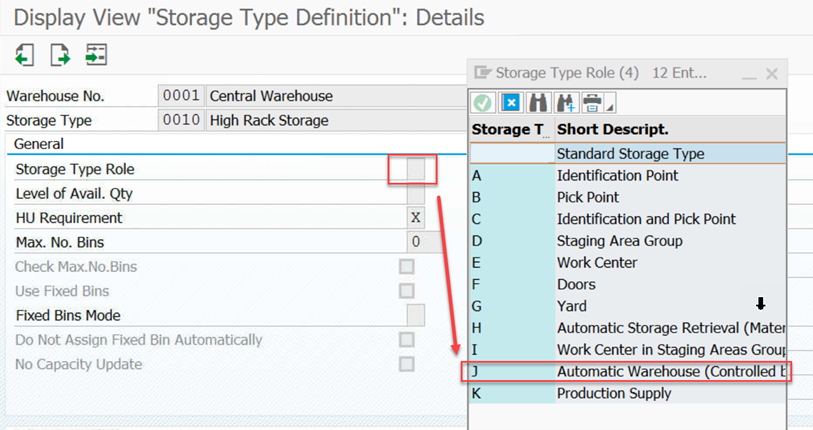Screen dimensions: 813x430
Task: Toggle Do Not Assign Fixed Bin Automatically
Action: pos(406,340)
